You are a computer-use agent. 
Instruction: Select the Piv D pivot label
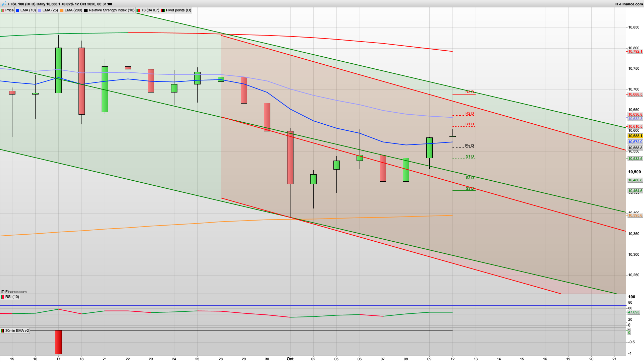pyautogui.click(x=470, y=145)
